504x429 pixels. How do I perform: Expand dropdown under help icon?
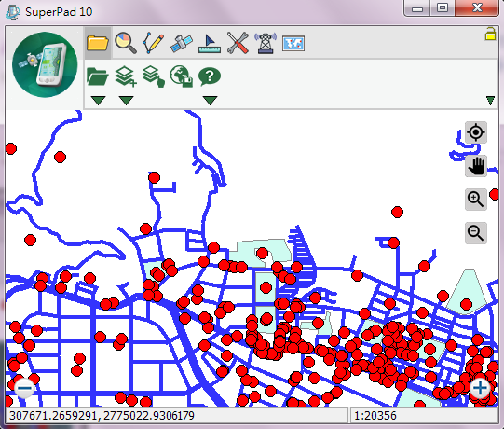211,100
